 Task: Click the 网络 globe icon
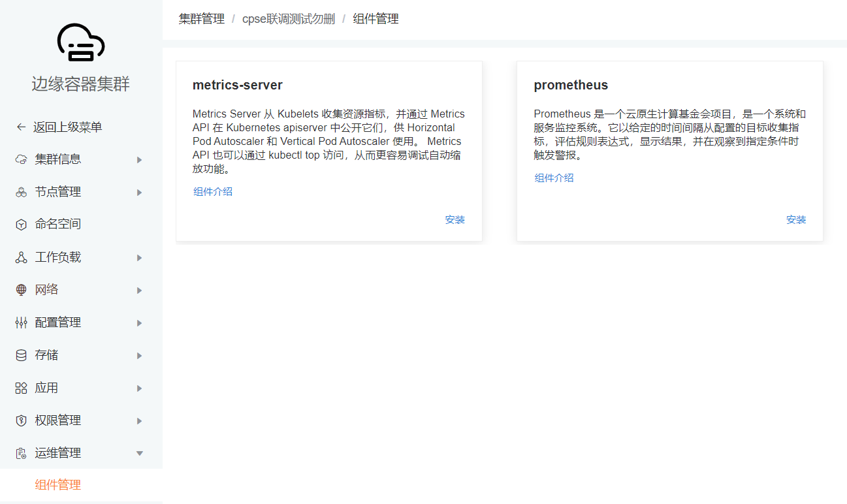click(22, 290)
